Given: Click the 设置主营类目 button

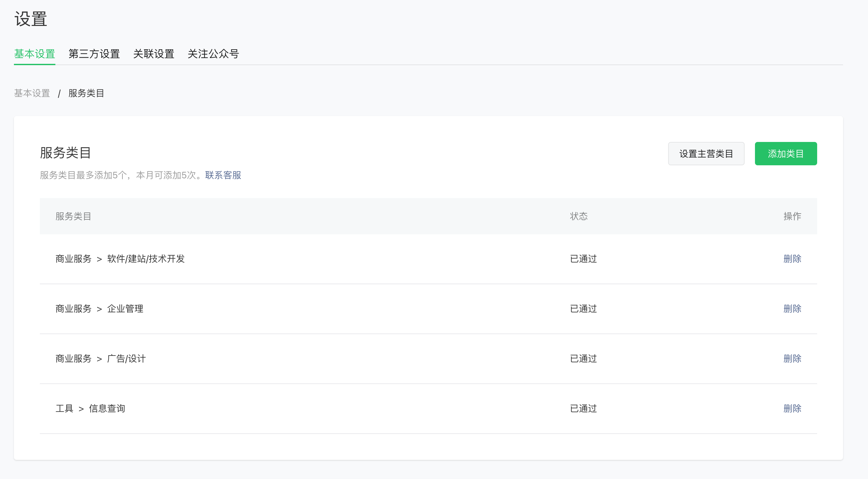Looking at the screenshot, I should (x=706, y=154).
